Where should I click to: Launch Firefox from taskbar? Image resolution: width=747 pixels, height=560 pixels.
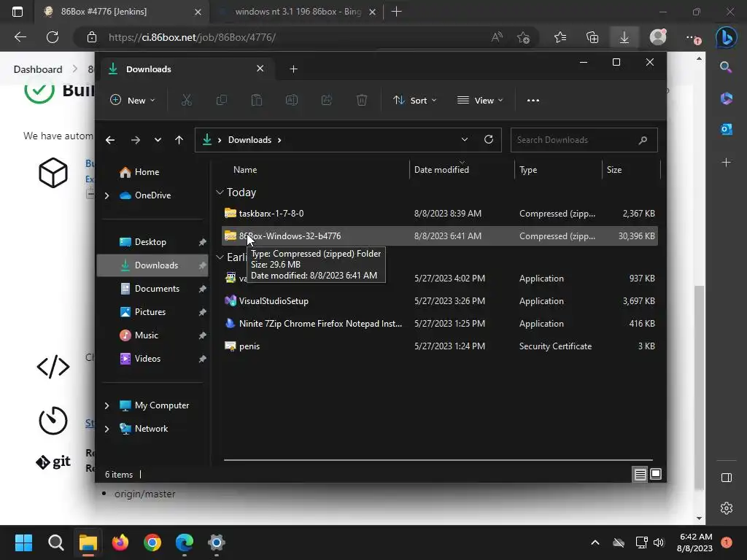pyautogui.click(x=120, y=542)
